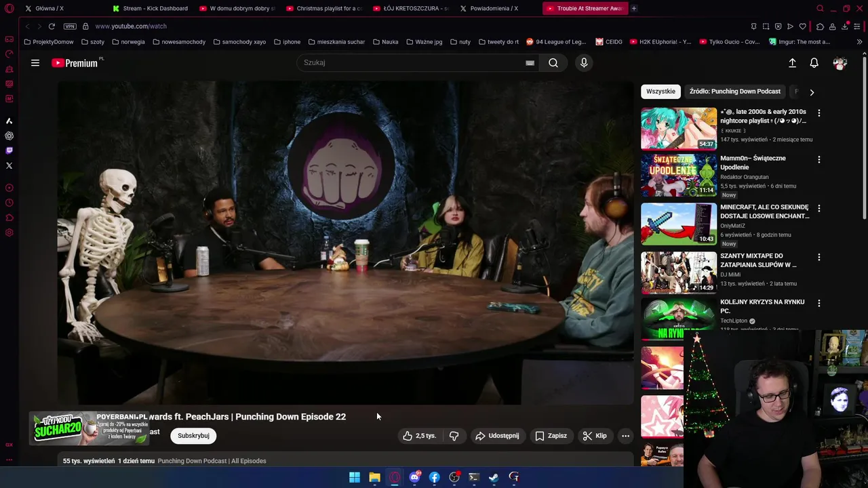Click the youtube.com/watch address bar
The image size is (868, 488).
coord(131,26)
